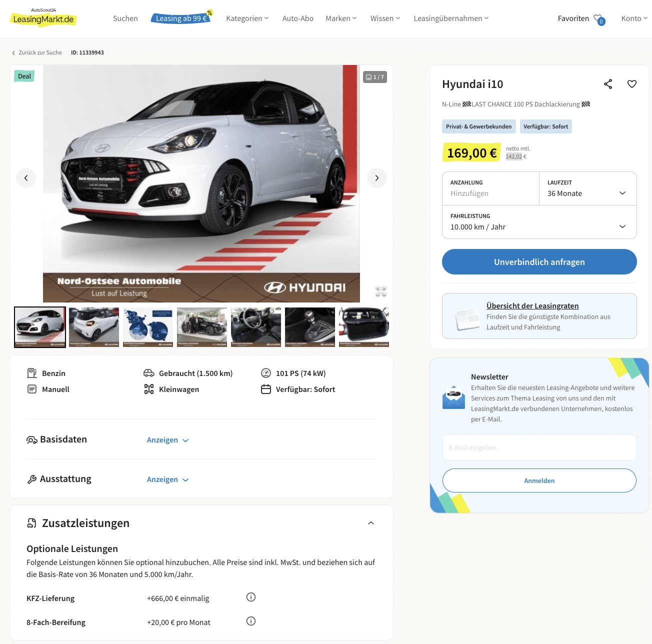Screen dimensions: 652x644
Task: Click the +20,00 € pro Monat value
Action: tap(178, 622)
